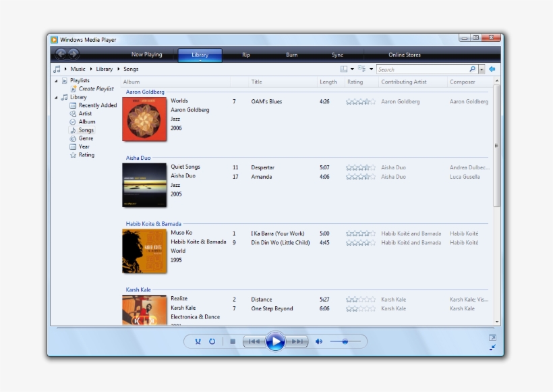This screenshot has height=392, width=553.
Task: Switch to full screen view icon
Action: click(x=493, y=337)
